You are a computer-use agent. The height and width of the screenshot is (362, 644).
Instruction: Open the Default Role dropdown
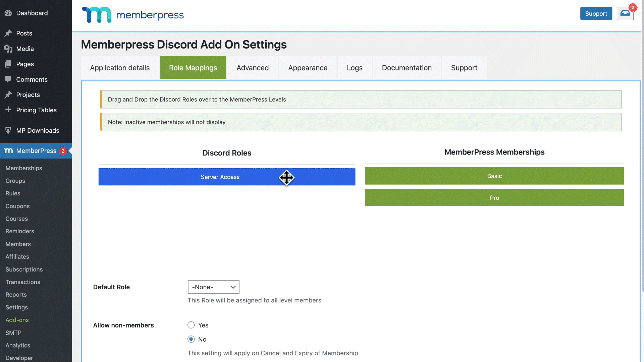point(213,287)
